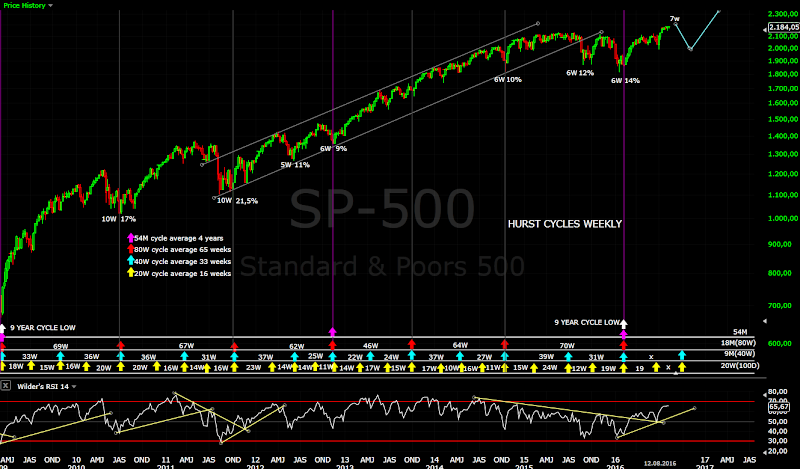Select the 6W 12% correction label
Image resolution: width=800 pixels, height=469 pixels.
pos(580,73)
